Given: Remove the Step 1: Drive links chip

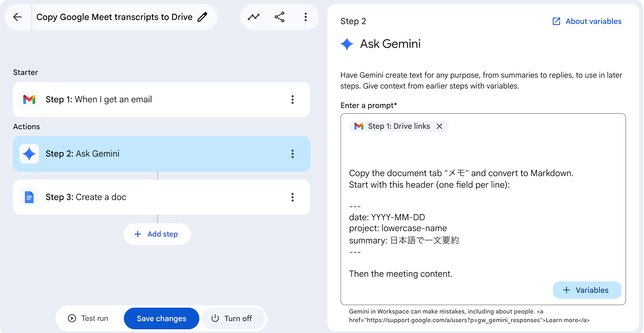Looking at the screenshot, I should (x=439, y=126).
